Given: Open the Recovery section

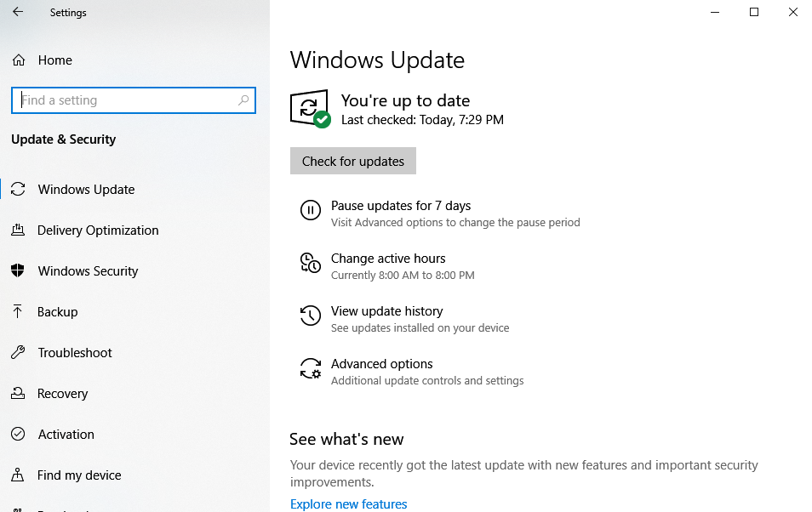Looking at the screenshot, I should click(x=63, y=394).
